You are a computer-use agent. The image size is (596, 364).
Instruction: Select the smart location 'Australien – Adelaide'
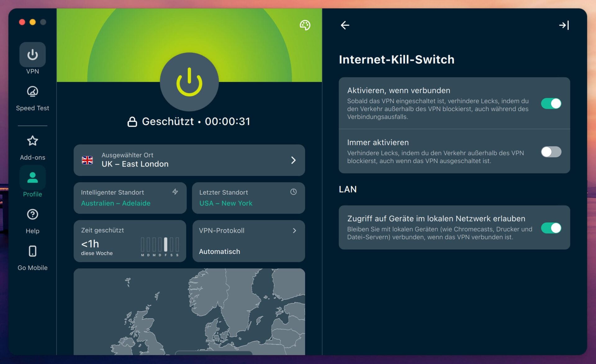coord(130,198)
